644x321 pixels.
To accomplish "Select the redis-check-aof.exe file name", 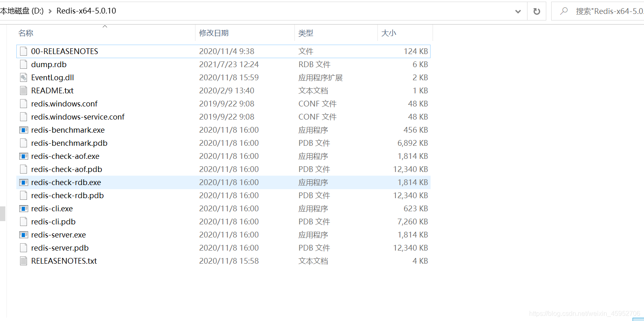I will coord(65,156).
